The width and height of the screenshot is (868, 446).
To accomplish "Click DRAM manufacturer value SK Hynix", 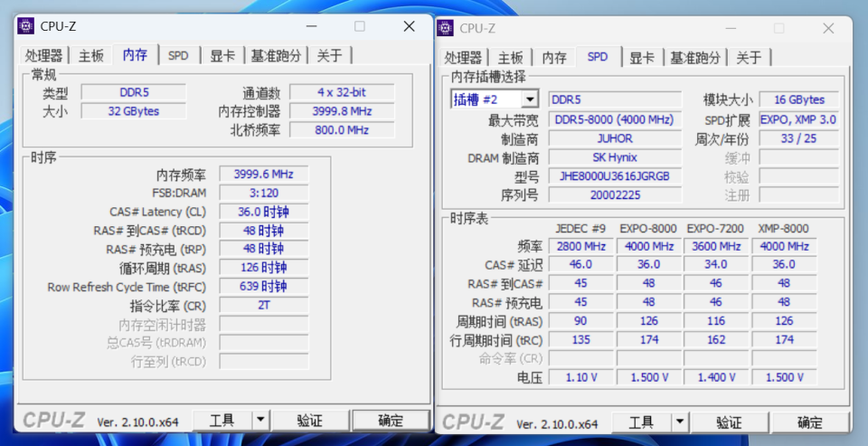I will click(x=615, y=157).
